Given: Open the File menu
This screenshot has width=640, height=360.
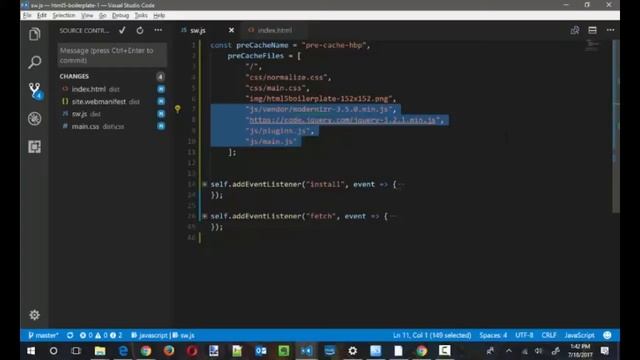Looking at the screenshot, I should (x=27, y=16).
